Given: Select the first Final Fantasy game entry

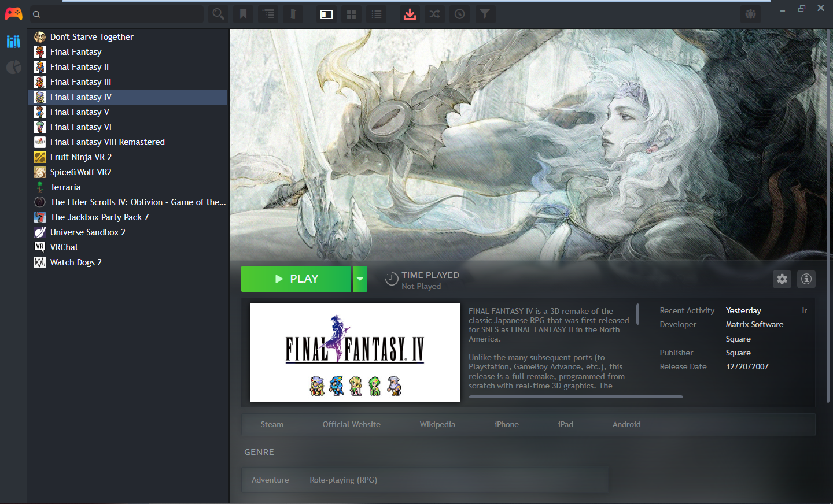Looking at the screenshot, I should (x=128, y=52).
